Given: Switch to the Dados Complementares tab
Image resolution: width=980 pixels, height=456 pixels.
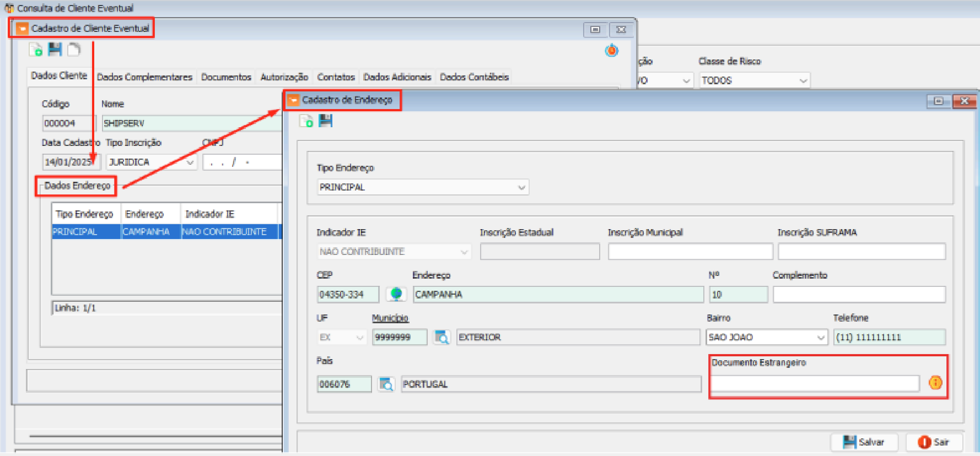Looking at the screenshot, I should tap(144, 77).
